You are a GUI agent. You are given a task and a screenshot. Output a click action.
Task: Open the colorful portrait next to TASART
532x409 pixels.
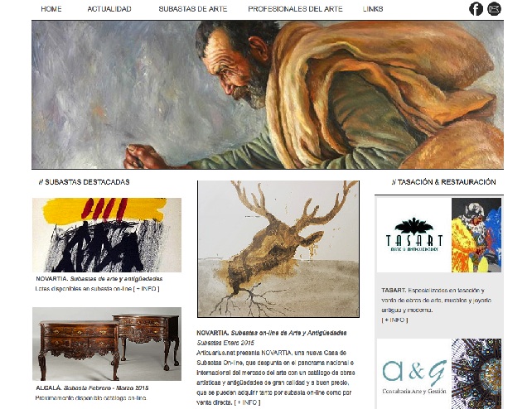click(476, 235)
